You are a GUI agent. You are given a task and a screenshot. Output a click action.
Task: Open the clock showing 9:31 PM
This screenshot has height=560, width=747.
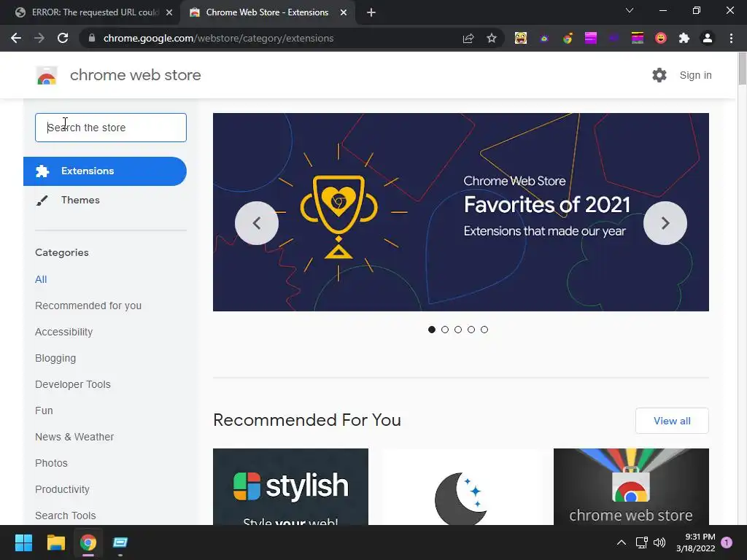click(695, 542)
